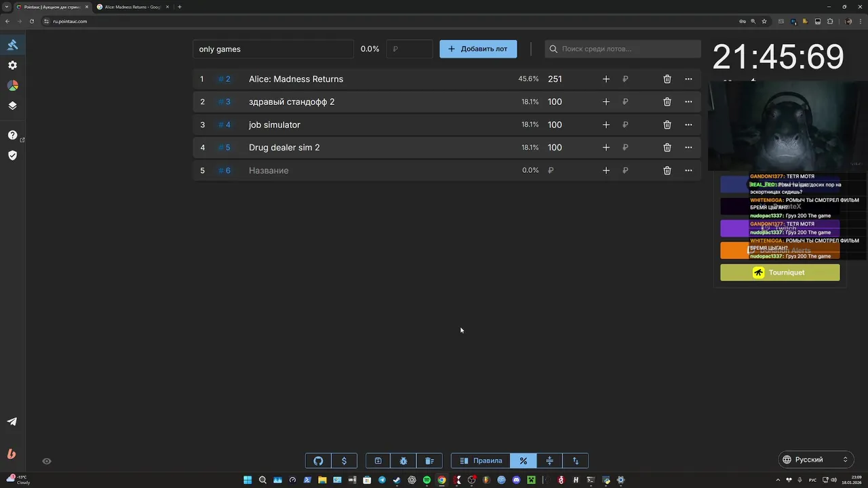Open more options for job simulator

(688, 125)
